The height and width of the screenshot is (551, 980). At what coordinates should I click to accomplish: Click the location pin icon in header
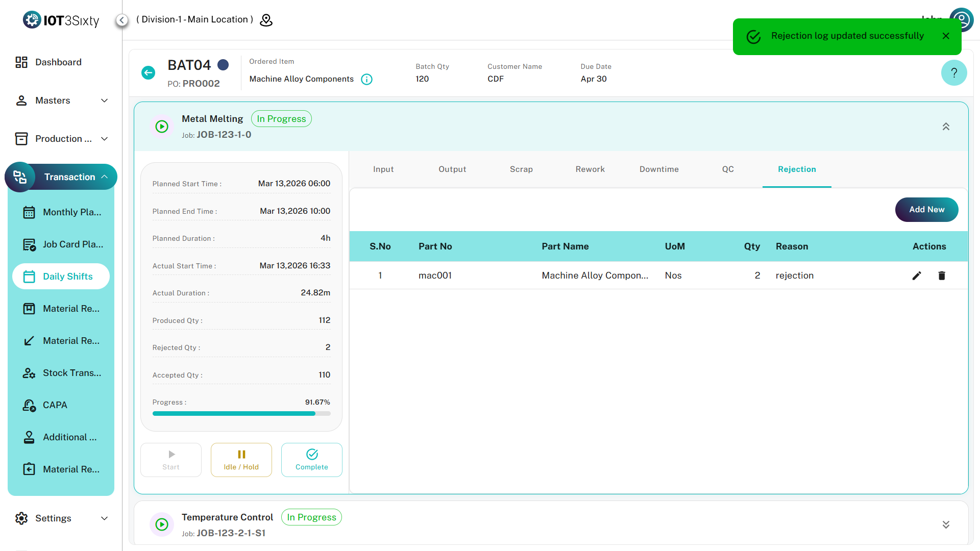pyautogui.click(x=266, y=20)
